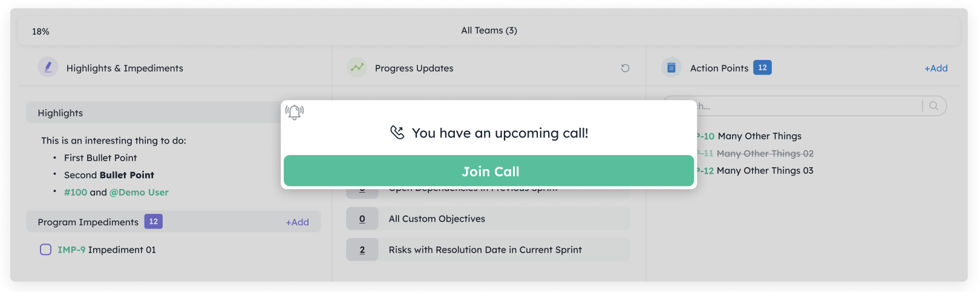Open the IMP-9 impediment link

click(x=71, y=250)
